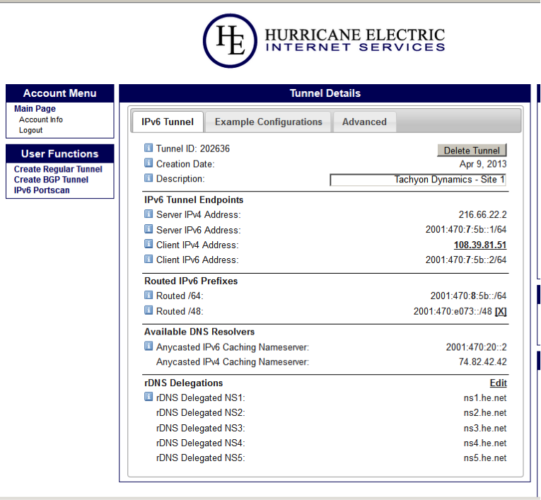Screen dimensions: 541x500
Task: Select IPv4 nameserver 74.82.42.42
Action: 482,362
